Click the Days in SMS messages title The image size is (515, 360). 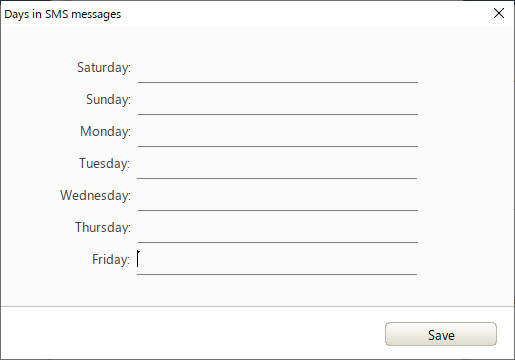pos(63,14)
